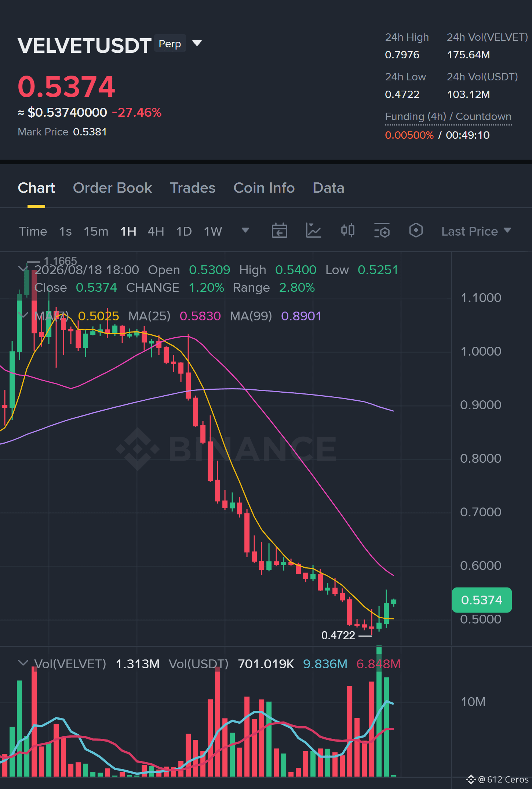The image size is (532, 789).
Task: Switch to the Chart tab
Action: (x=36, y=188)
